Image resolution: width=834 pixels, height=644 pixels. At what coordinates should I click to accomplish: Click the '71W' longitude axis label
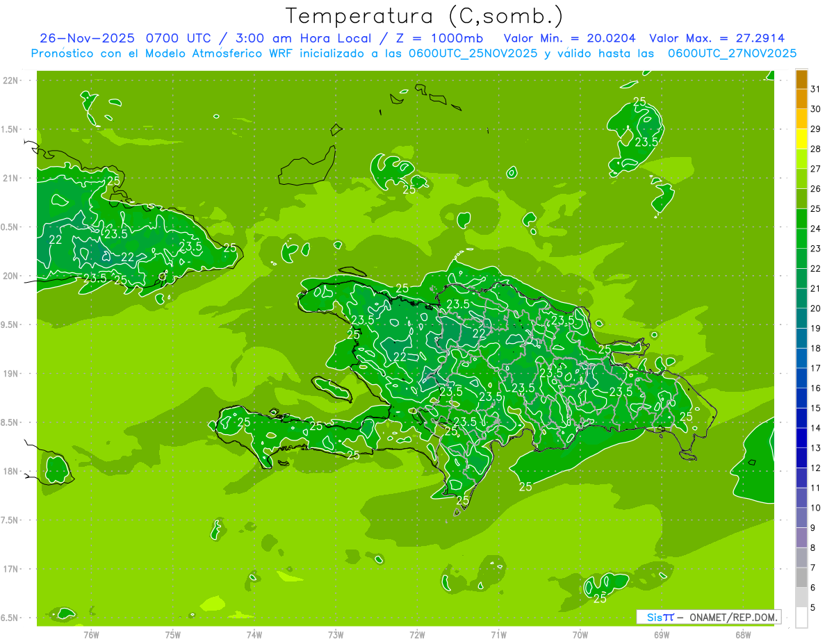tap(498, 635)
